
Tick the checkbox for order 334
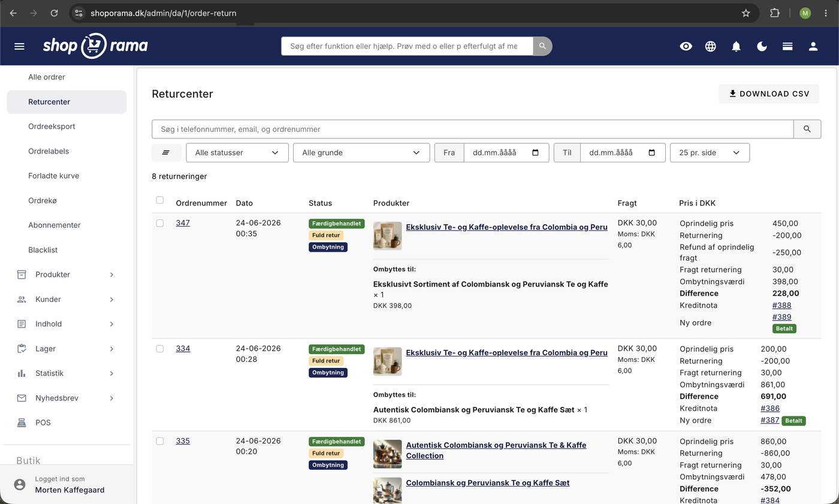click(x=159, y=348)
